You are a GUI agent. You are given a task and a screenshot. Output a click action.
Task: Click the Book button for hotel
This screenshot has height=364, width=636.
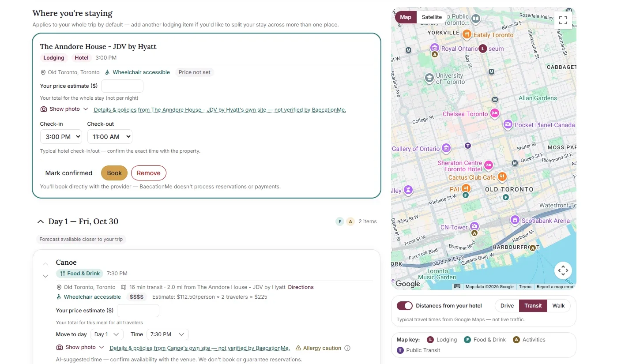[114, 173]
